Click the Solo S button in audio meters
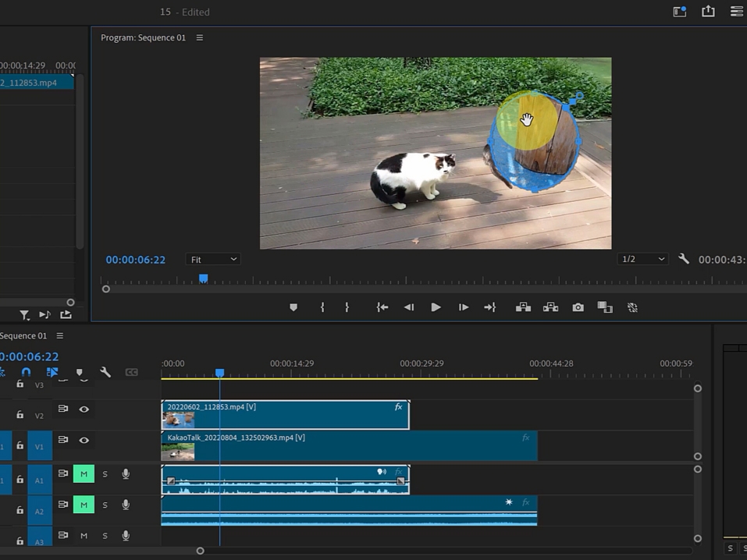Image resolution: width=747 pixels, height=560 pixels. coord(730,548)
